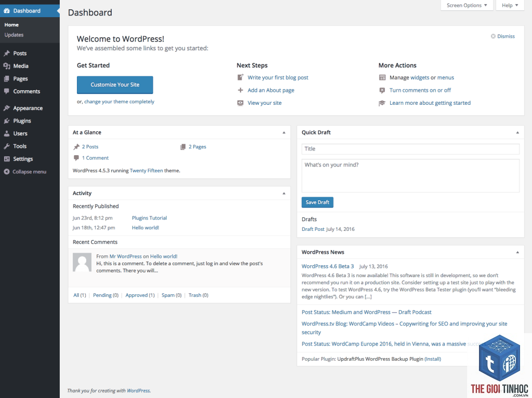Click Write your first blog post link
The height and width of the screenshot is (398, 532).
pos(278,77)
